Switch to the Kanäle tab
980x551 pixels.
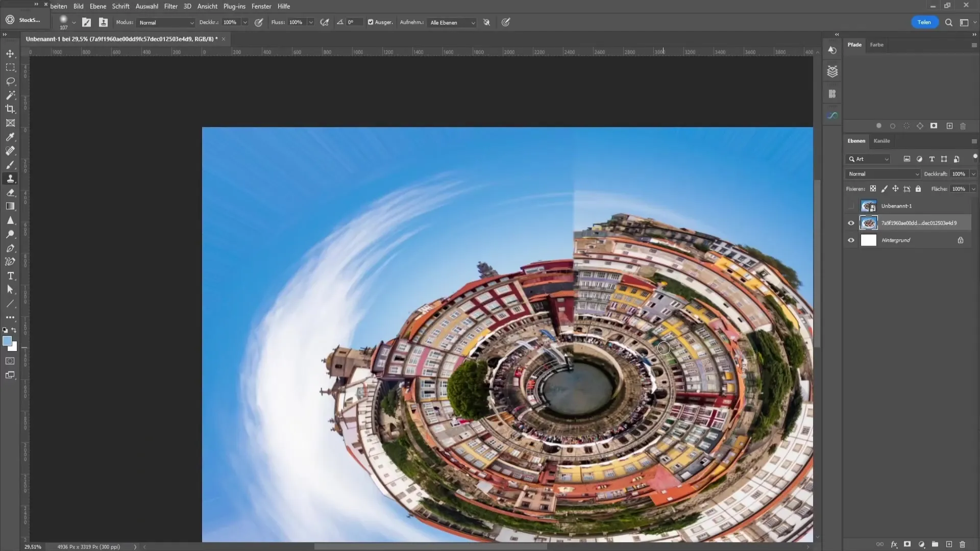881,141
